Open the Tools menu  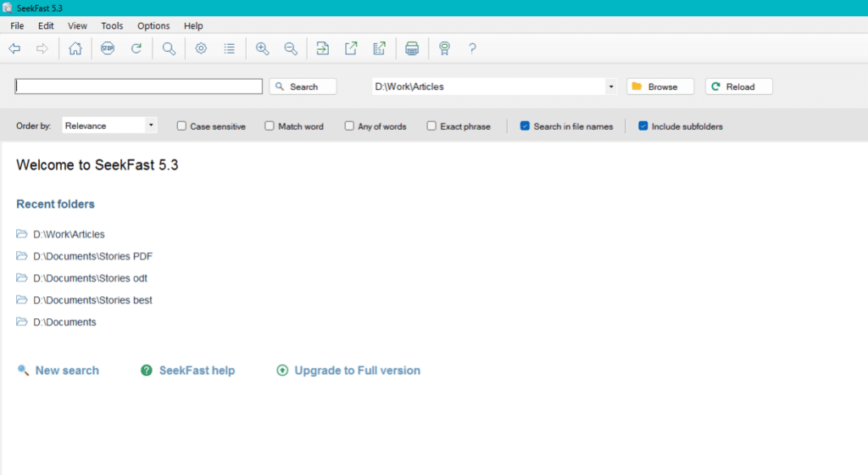pos(112,25)
